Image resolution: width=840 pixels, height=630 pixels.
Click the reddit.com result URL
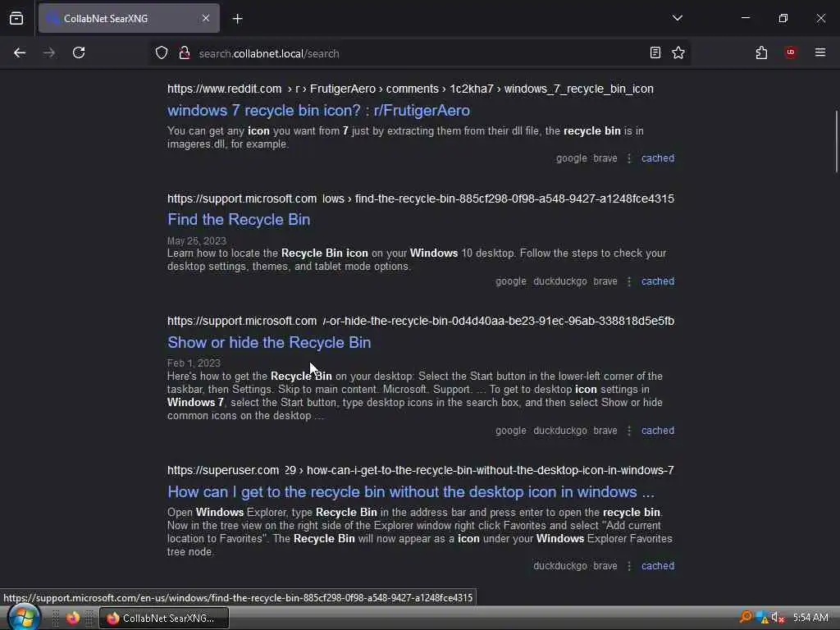point(410,89)
